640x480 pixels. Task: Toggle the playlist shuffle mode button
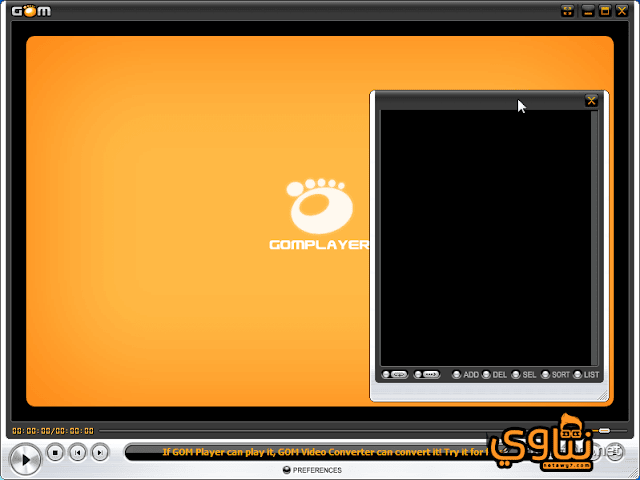(x=427, y=374)
